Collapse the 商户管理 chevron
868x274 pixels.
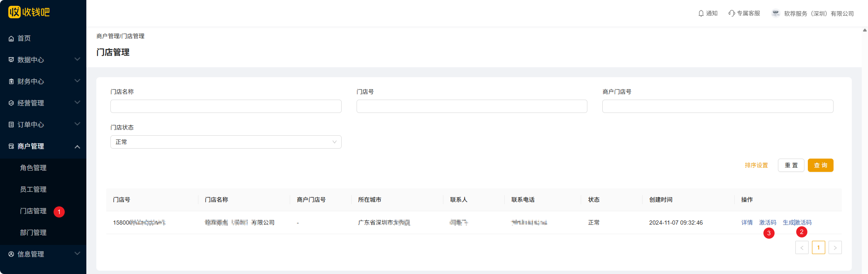[77, 147]
